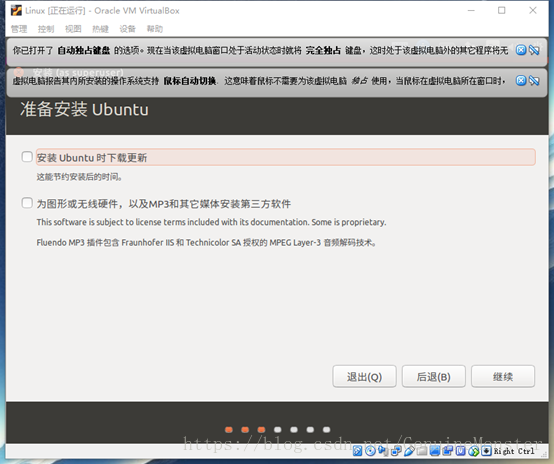Click the keyboard capture arrow status icon

pyautogui.click(x=487, y=451)
